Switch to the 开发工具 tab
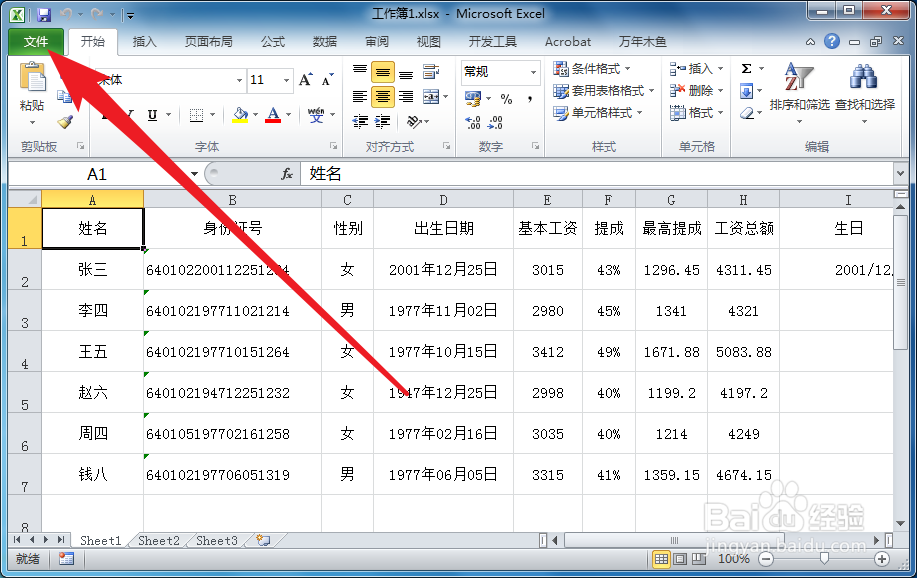Image resolution: width=917 pixels, height=578 pixels. pyautogui.click(x=492, y=42)
